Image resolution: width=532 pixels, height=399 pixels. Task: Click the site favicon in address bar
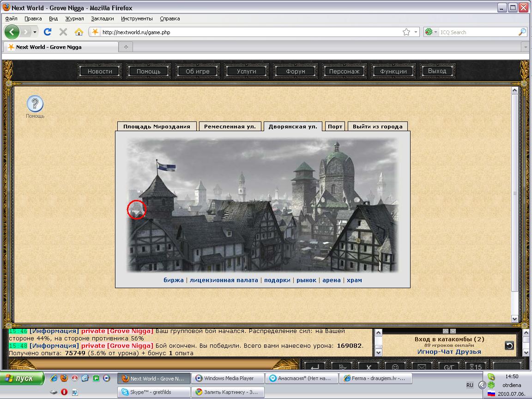tap(95, 32)
